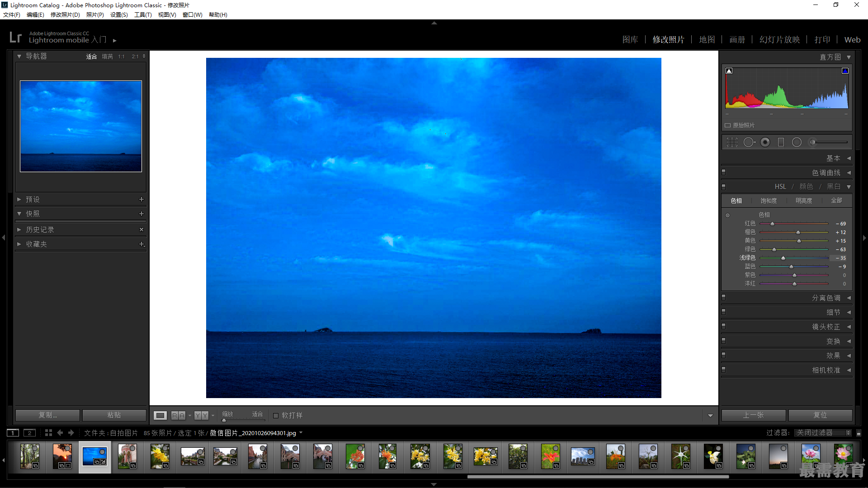The width and height of the screenshot is (868, 488).
Task: Select the Adjustment Brush tool
Action: pyautogui.click(x=828, y=142)
